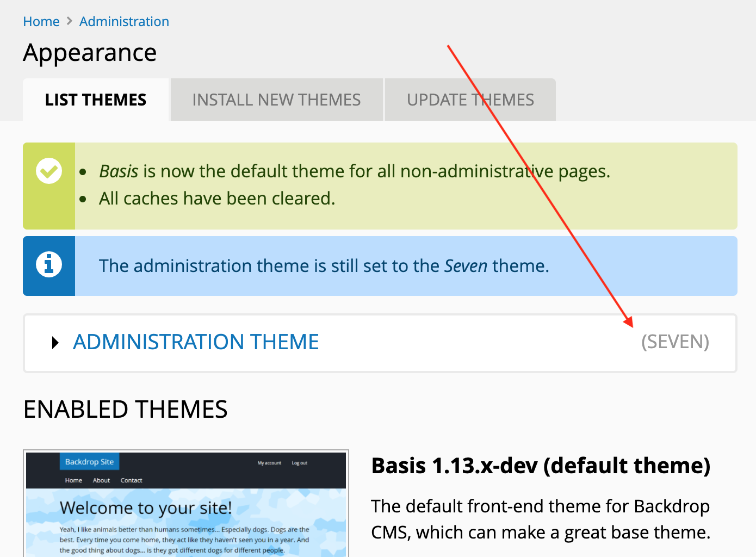The image size is (756, 557).
Task: Click the Basis theme preview thumbnail
Action: tap(185, 503)
